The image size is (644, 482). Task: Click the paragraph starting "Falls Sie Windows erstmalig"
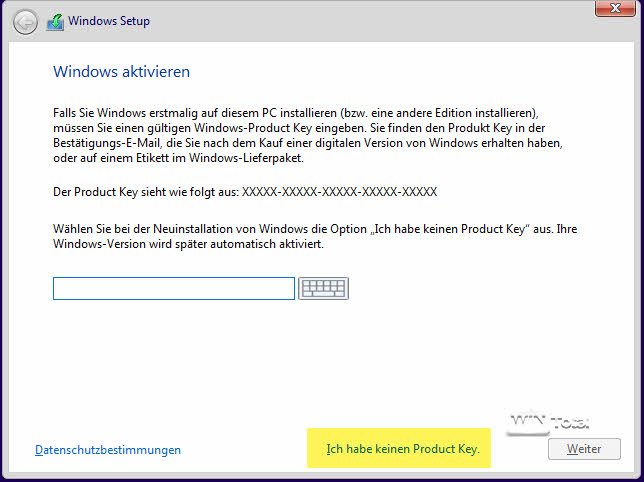tap(308, 135)
